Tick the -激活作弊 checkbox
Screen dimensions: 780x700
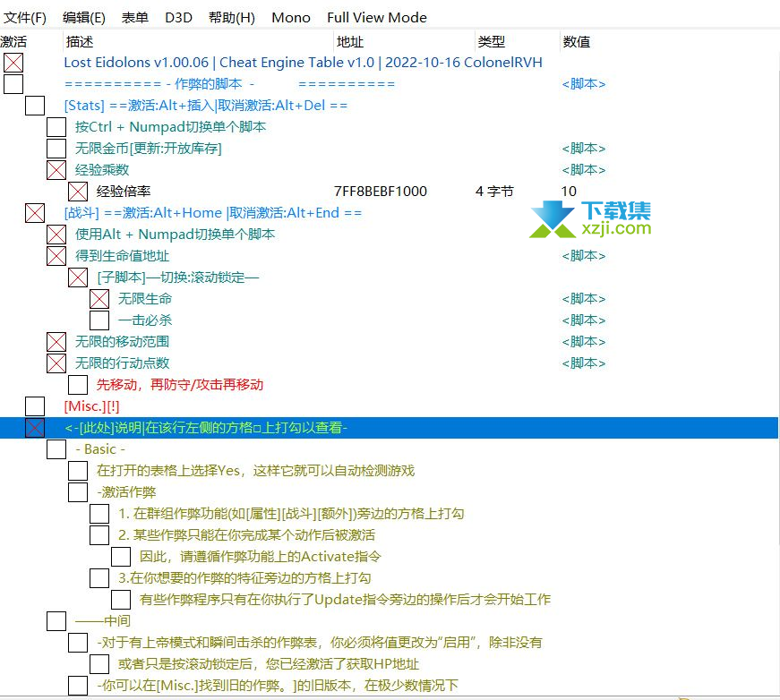point(78,492)
